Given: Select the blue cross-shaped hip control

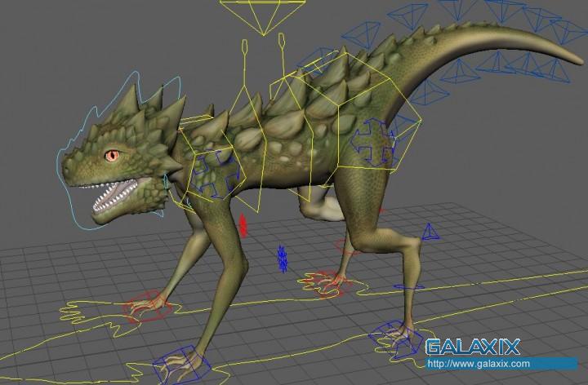Looking at the screenshot, I should pyautogui.click(x=374, y=140).
